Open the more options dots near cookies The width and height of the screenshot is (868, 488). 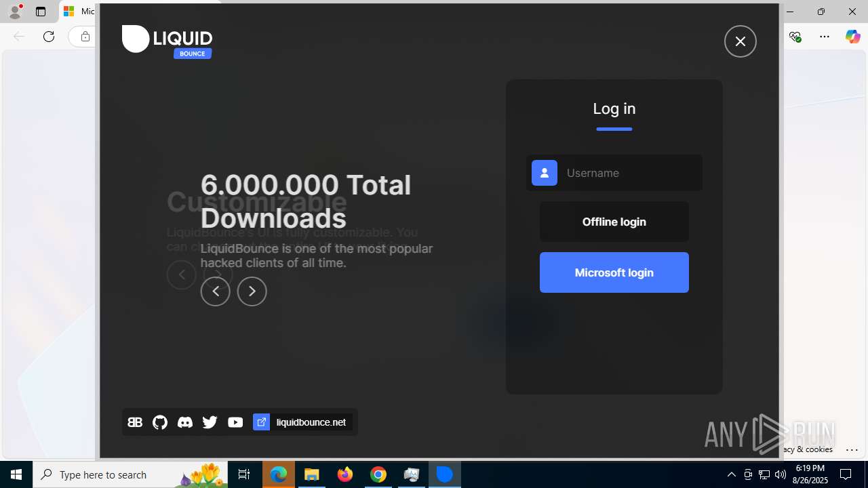click(852, 449)
